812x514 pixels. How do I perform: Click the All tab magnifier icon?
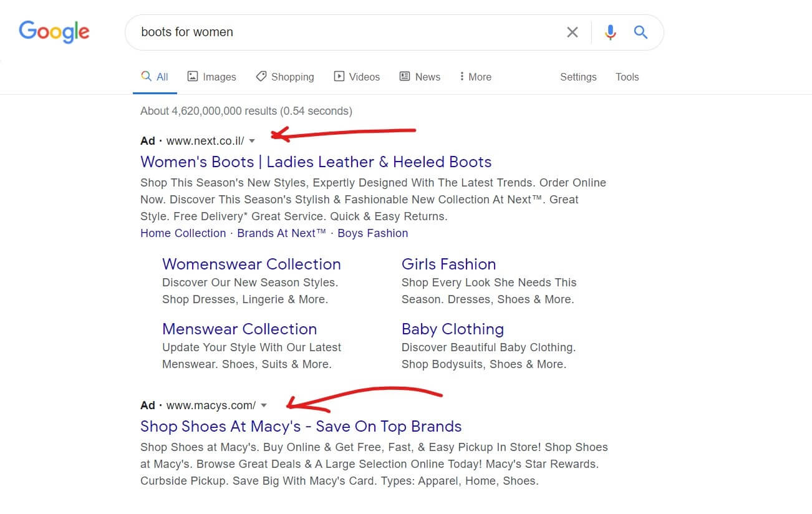click(146, 76)
